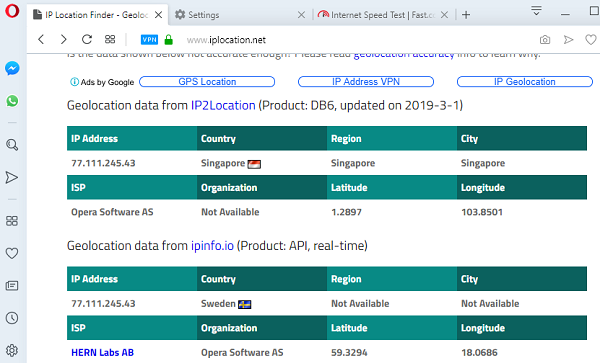Select IP 77.111.245.43 in IP2Location table
Image resolution: width=600 pixels, height=363 pixels.
(103, 163)
